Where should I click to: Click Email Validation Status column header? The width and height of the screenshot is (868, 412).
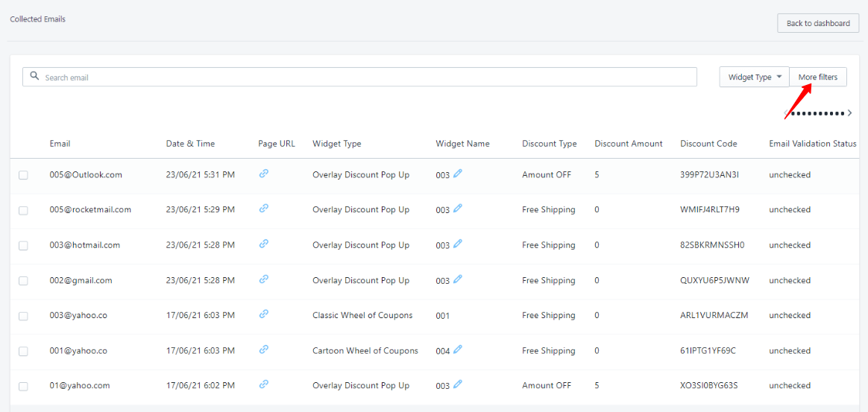pyautogui.click(x=813, y=144)
